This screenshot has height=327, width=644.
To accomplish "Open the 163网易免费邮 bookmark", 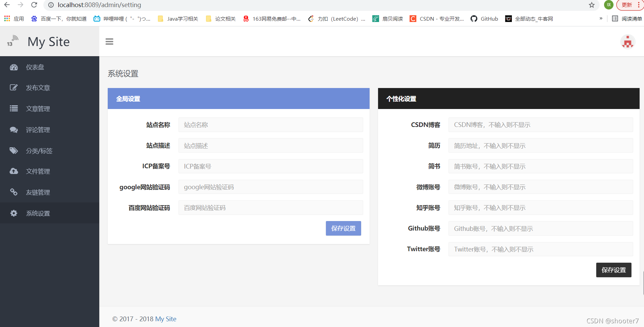I will pos(272,19).
